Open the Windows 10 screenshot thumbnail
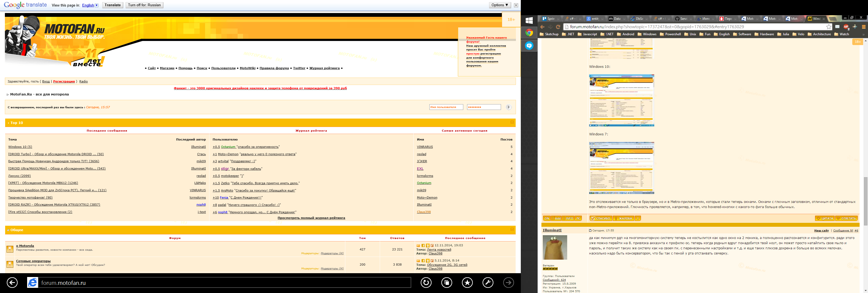Screen dimensions: 868x293 621,100
